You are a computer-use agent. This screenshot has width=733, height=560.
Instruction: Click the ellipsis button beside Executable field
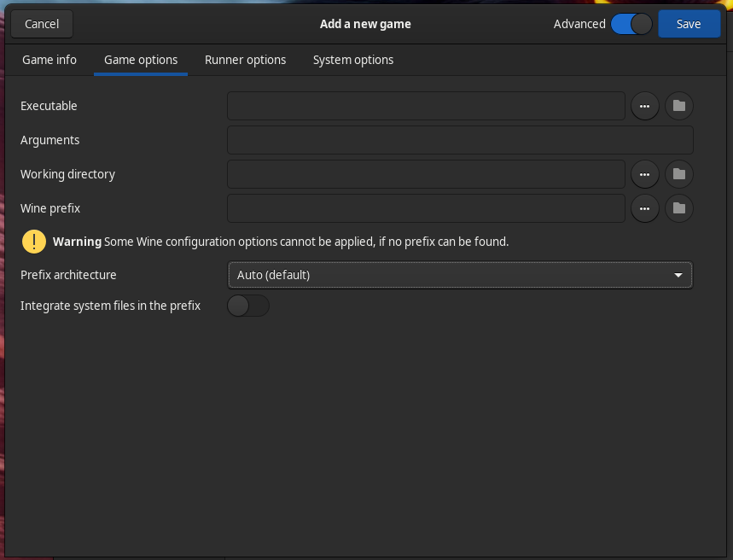pyautogui.click(x=644, y=106)
